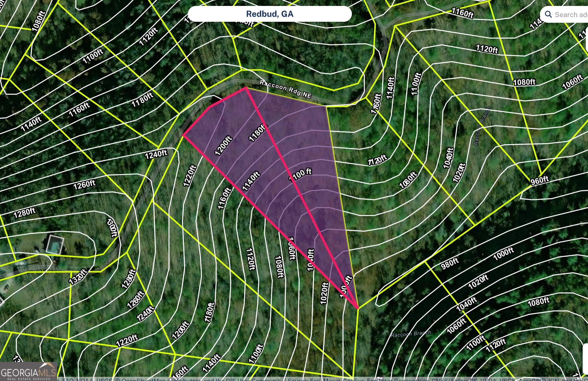
Task: Click the Raccoon Branch label near 1040ft contour
Action: coord(482,126)
